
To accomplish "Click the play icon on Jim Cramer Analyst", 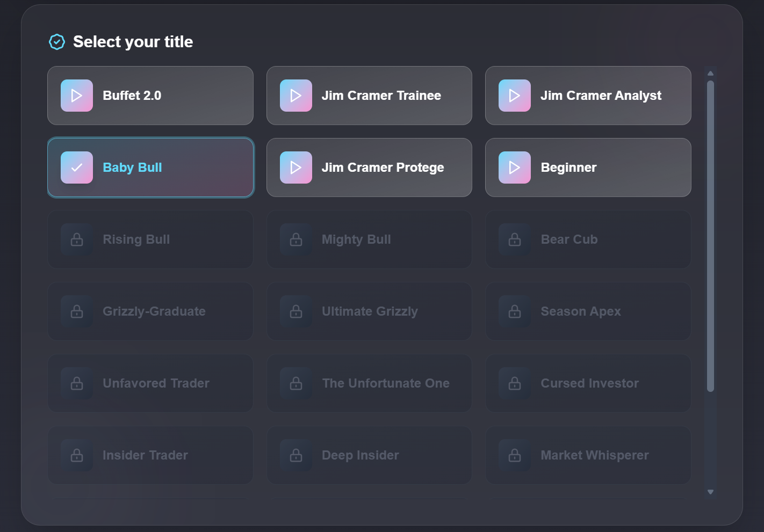I will pos(514,96).
